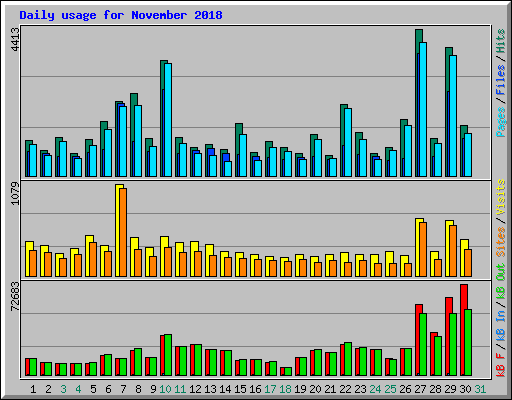Viewport: 512px width, 400px height.
Task: Click day 13 label on x-axis
Action: 210,389
